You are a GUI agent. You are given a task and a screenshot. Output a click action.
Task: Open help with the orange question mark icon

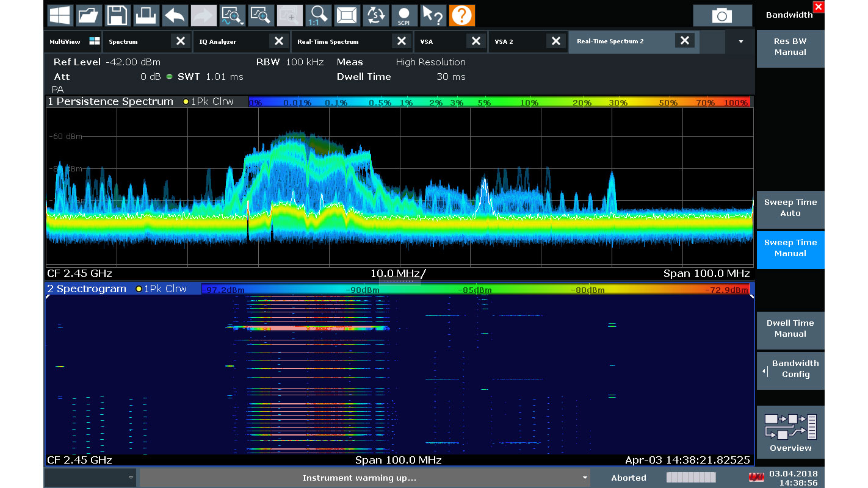(461, 15)
